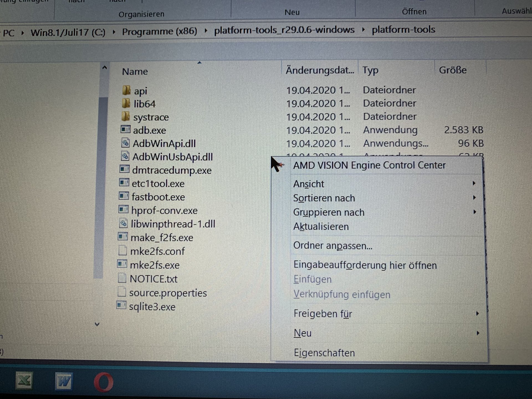Click the AdbWinApi.dll file icon
The width and height of the screenshot is (532, 399).
click(x=125, y=143)
